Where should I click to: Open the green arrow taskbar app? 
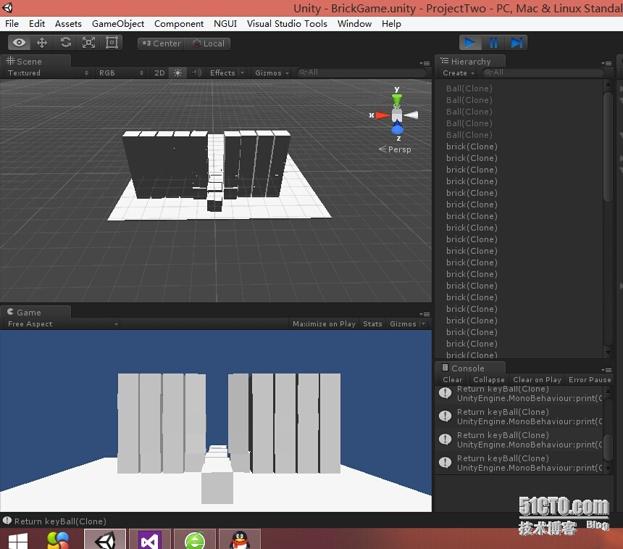[x=195, y=539]
